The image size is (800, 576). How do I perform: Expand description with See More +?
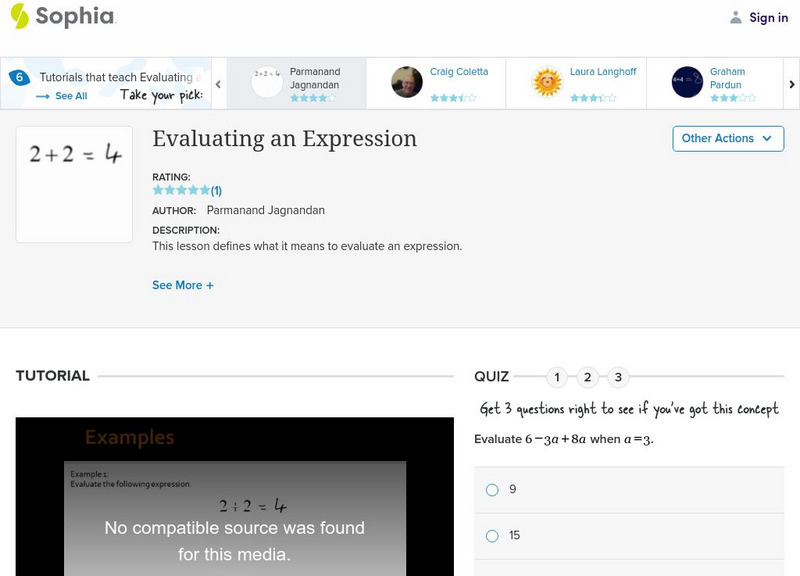click(x=183, y=285)
